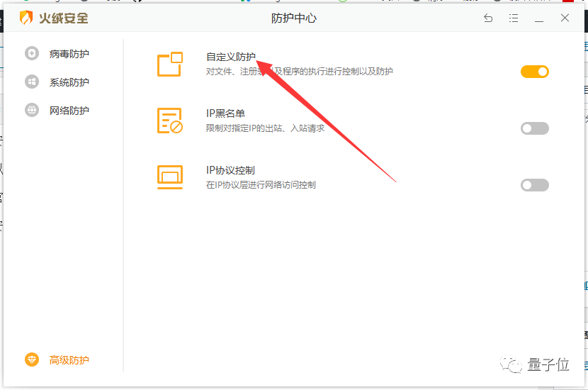The height and width of the screenshot is (390, 588).
Task: Click the 自定义防护 squares icon
Action: tap(170, 65)
